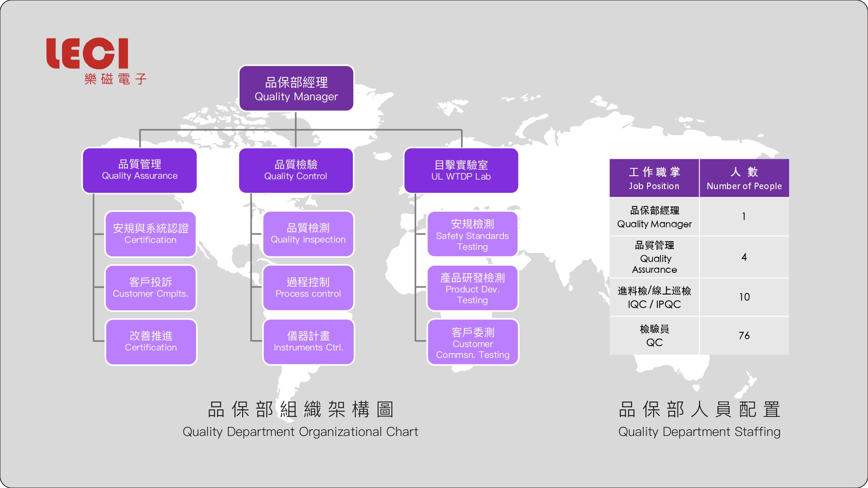Click the Quality Department Staffing caption

coord(699,432)
